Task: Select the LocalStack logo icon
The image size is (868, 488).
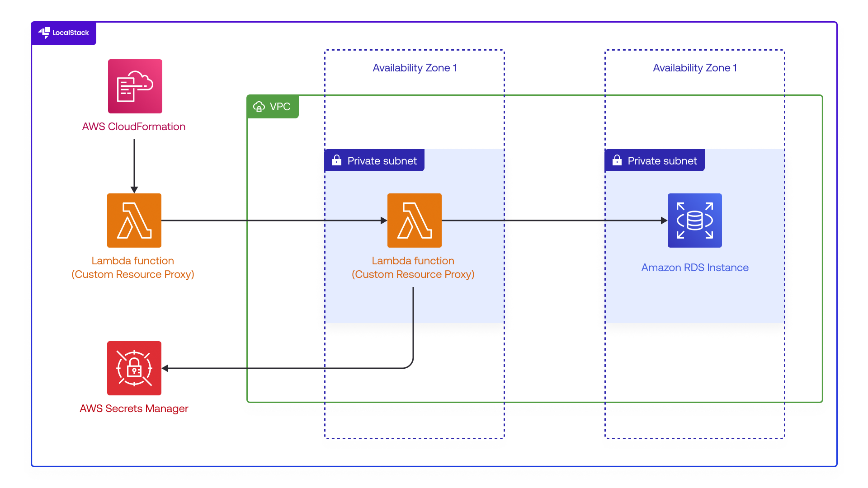Action: (45, 33)
